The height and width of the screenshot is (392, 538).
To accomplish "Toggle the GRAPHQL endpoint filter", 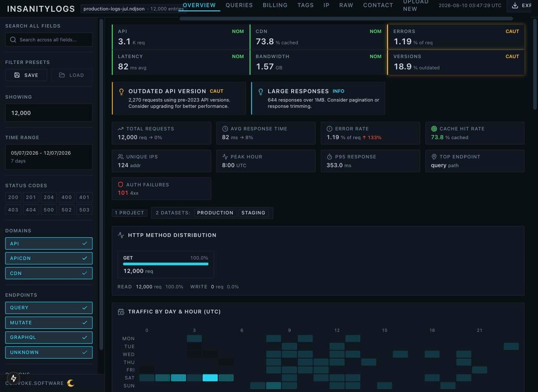I will [49, 337].
